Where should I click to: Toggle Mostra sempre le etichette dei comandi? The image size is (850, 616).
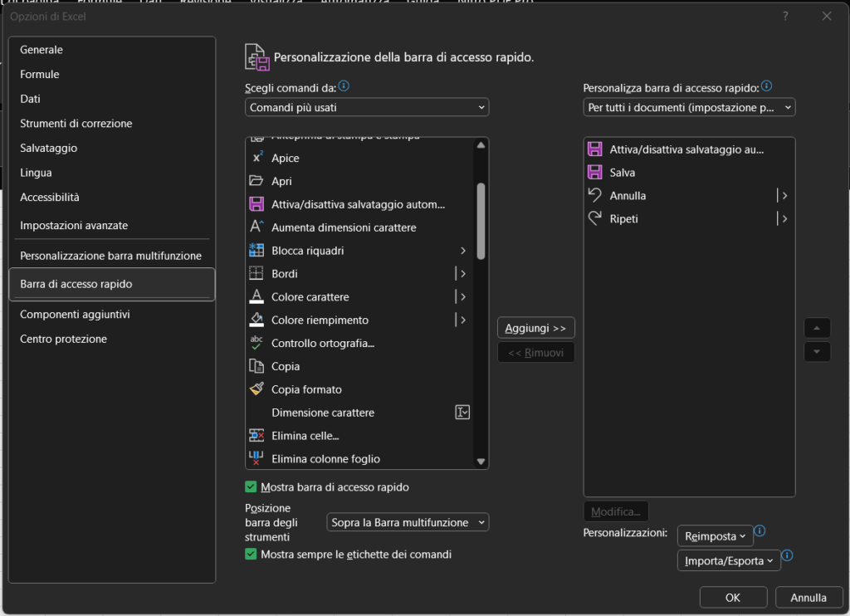[251, 554]
